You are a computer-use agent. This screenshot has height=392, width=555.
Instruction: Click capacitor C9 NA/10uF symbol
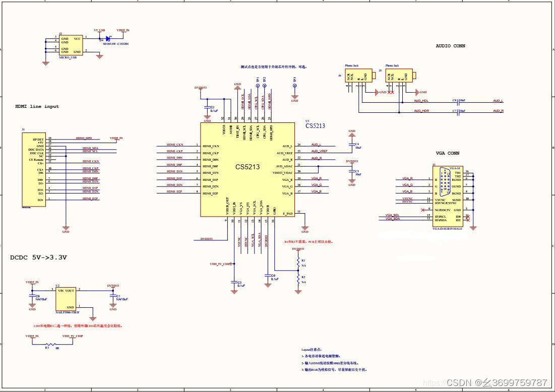click(32, 295)
